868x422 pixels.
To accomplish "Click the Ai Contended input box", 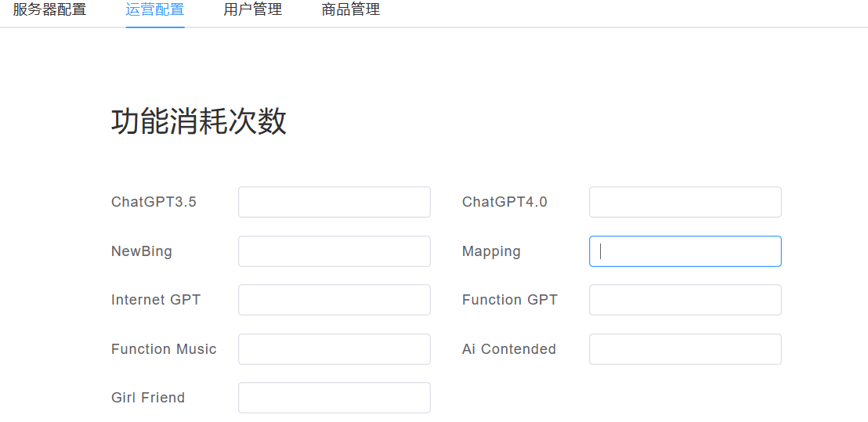I will [685, 349].
